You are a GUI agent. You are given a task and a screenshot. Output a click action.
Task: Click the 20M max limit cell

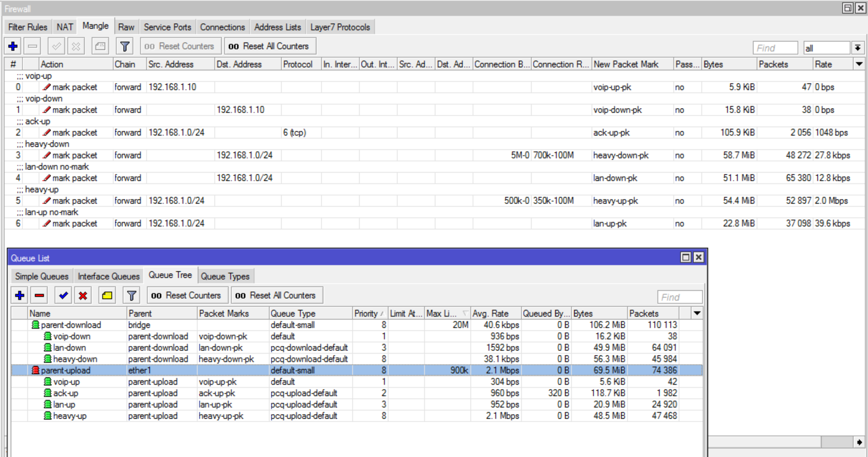(447, 325)
